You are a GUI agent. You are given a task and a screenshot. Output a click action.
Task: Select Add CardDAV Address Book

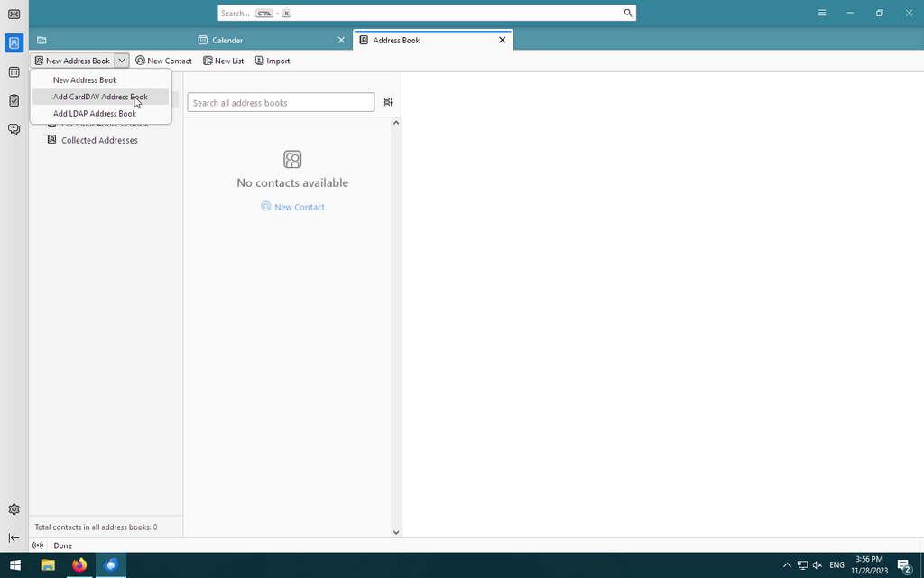click(x=100, y=97)
